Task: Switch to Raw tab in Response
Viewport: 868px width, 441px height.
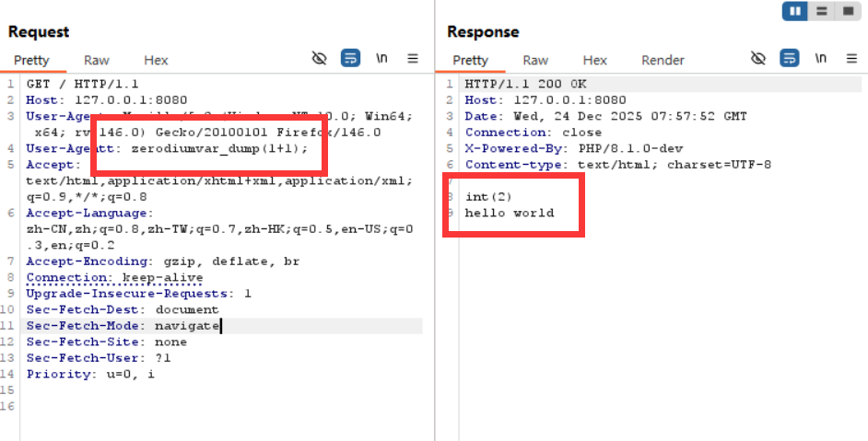Action: [x=535, y=61]
